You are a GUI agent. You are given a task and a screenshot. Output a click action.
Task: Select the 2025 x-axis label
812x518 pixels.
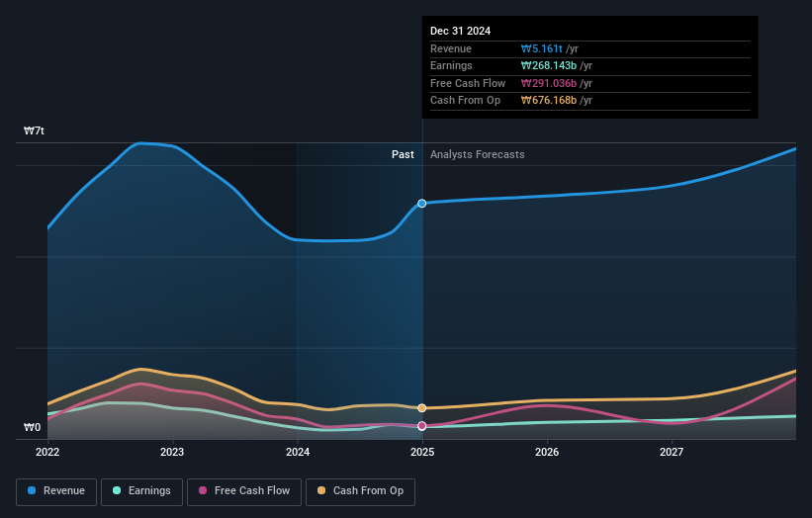pyautogui.click(x=422, y=452)
